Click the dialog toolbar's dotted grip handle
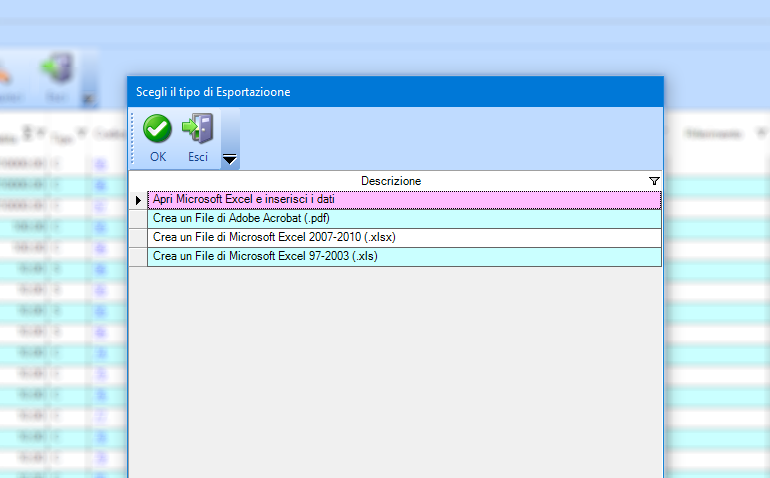 (x=132, y=138)
